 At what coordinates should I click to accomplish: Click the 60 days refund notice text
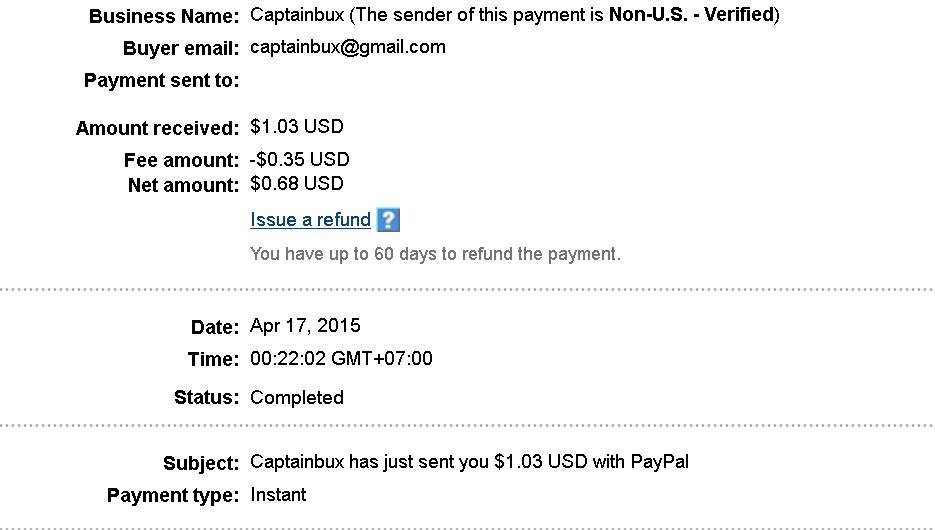[x=435, y=254]
